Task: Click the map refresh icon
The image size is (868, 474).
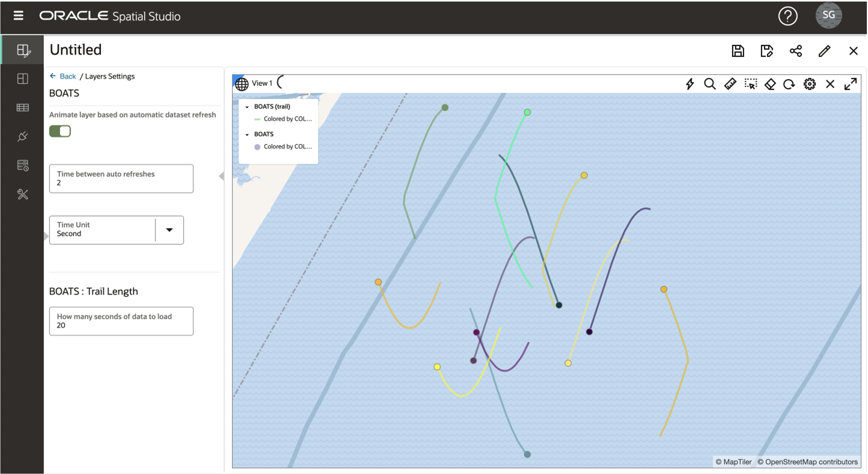Action: 789,84
